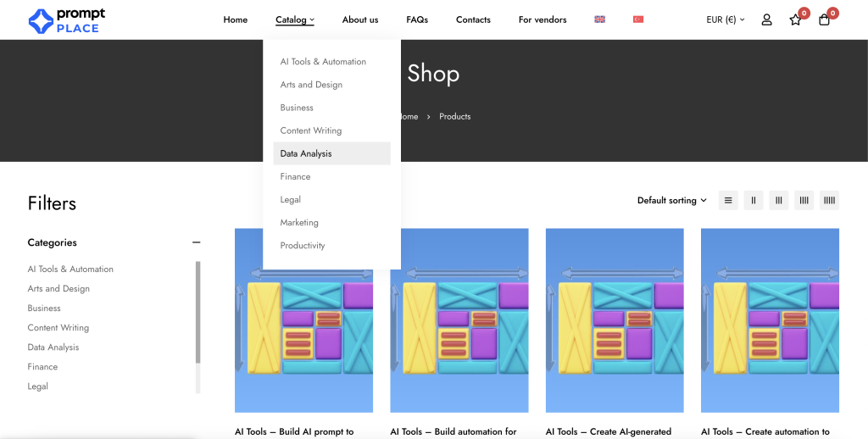Open the wishlist star icon
The image size is (868, 439).
795,19
